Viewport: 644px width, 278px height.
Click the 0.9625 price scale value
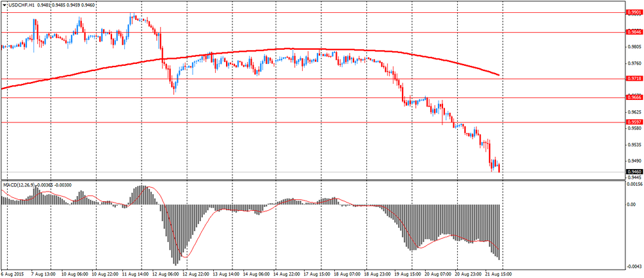point(634,112)
